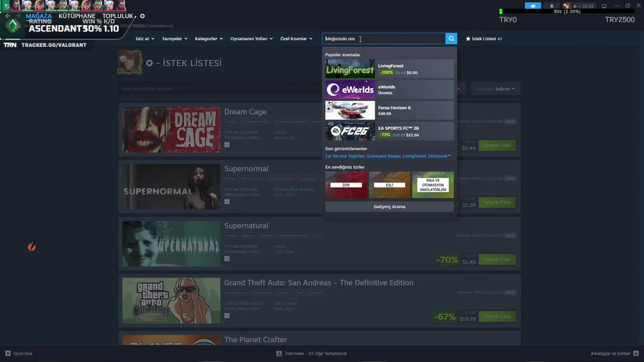The height and width of the screenshot is (362, 644).
Task: Open the EŞLİ genre tile
Action: [x=389, y=185]
